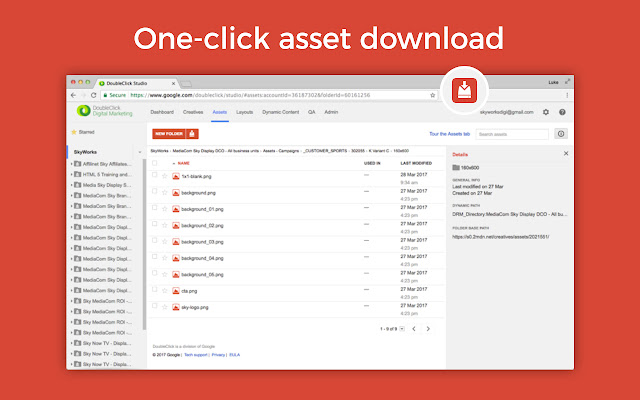Check the box for background_04.png

coord(154,256)
